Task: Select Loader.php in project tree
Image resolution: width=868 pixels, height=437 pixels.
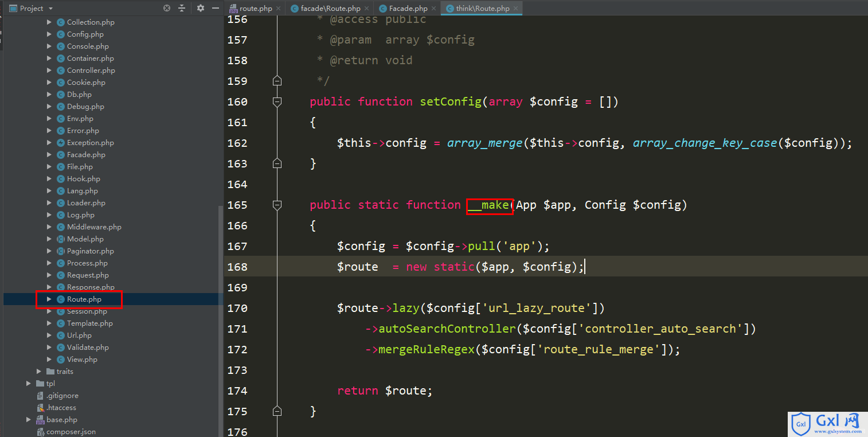Action: click(86, 203)
